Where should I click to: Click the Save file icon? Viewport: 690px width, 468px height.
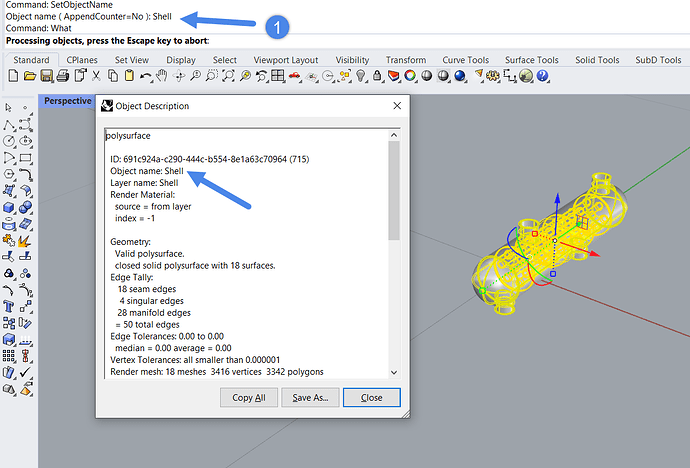pyautogui.click(x=44, y=76)
